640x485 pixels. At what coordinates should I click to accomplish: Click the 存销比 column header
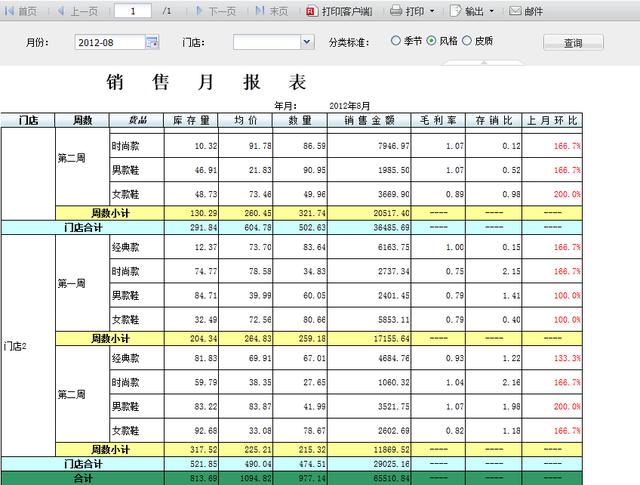494,120
